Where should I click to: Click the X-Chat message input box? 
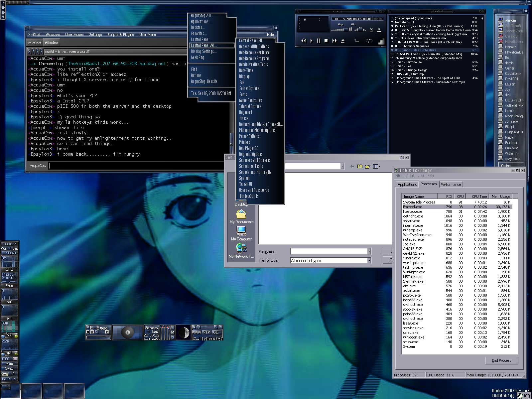tap(136, 166)
